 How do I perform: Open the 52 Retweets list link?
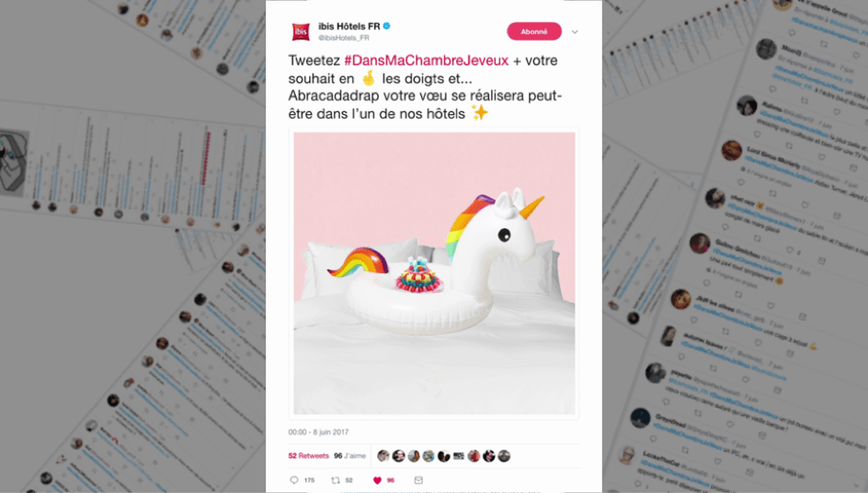click(x=308, y=456)
